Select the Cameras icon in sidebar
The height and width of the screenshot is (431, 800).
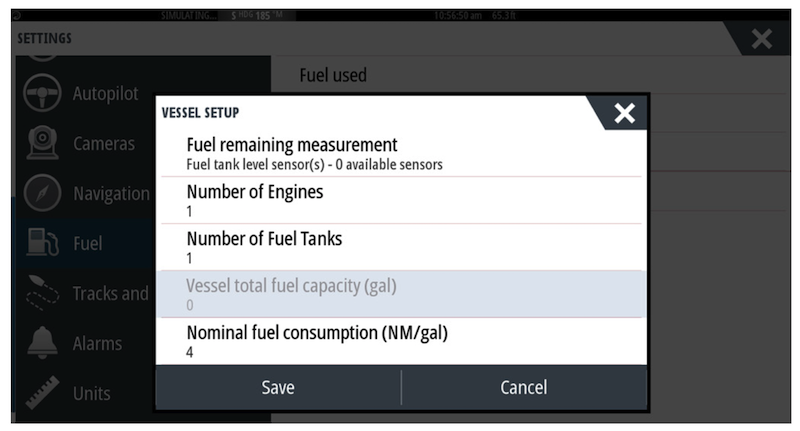[x=42, y=143]
